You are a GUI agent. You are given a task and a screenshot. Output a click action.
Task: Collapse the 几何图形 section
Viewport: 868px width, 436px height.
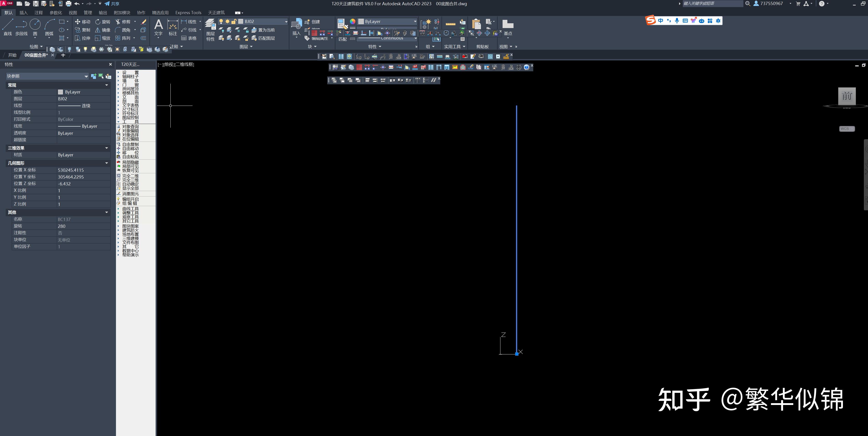(107, 163)
